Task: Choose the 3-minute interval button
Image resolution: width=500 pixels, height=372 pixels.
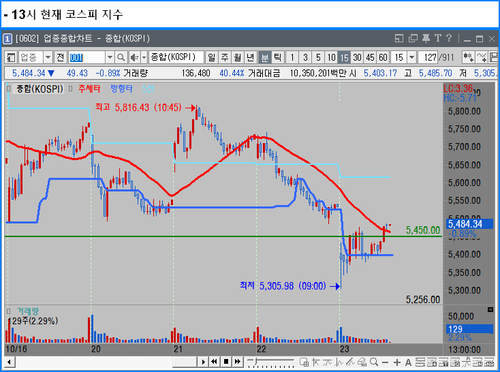Action: [305, 58]
